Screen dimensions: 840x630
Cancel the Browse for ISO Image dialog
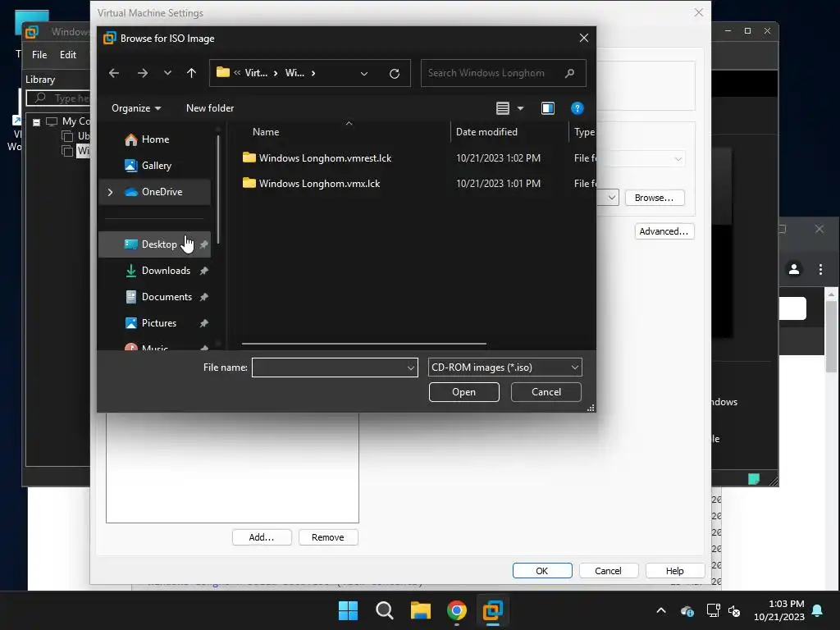[x=546, y=392]
